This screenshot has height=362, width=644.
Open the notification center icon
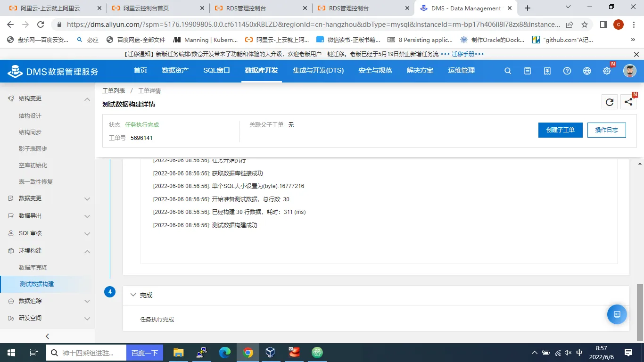[x=628, y=353]
